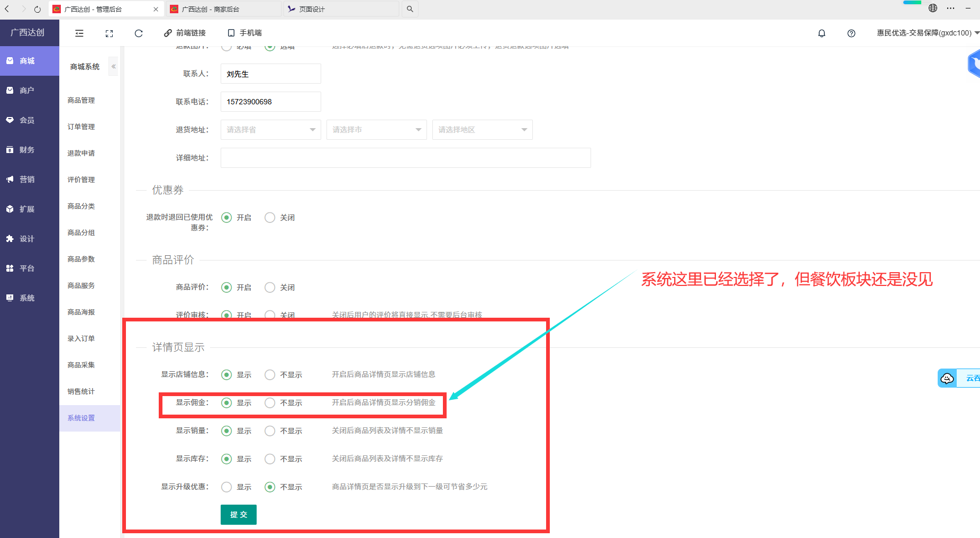Open the browser search magnifier icon

pyautogui.click(x=410, y=9)
